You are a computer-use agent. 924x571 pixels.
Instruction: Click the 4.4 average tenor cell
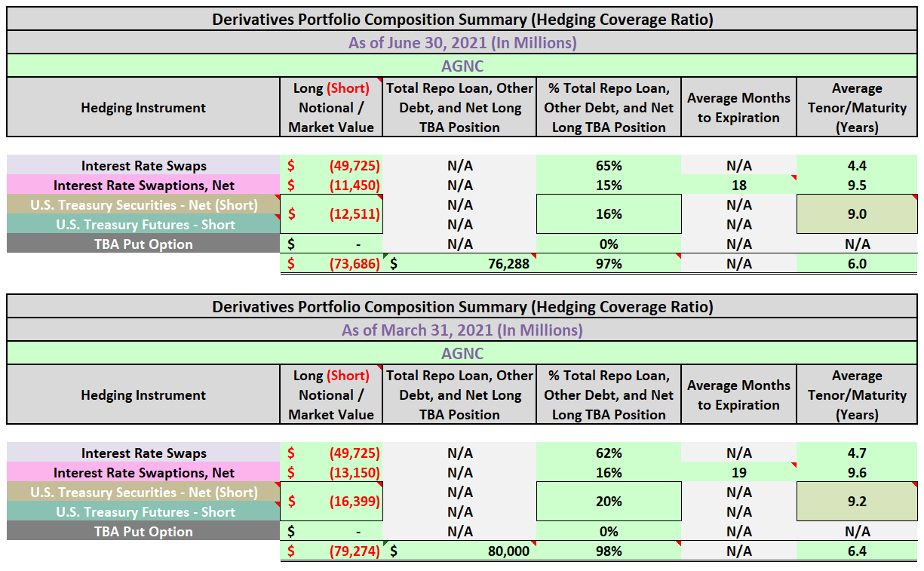(857, 166)
